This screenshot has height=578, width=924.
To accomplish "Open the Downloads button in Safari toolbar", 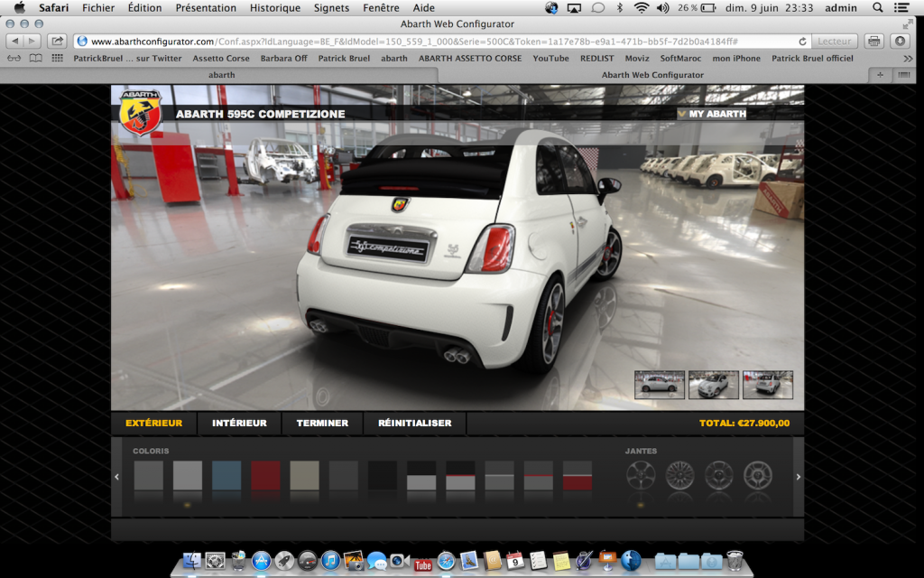I will (x=900, y=42).
